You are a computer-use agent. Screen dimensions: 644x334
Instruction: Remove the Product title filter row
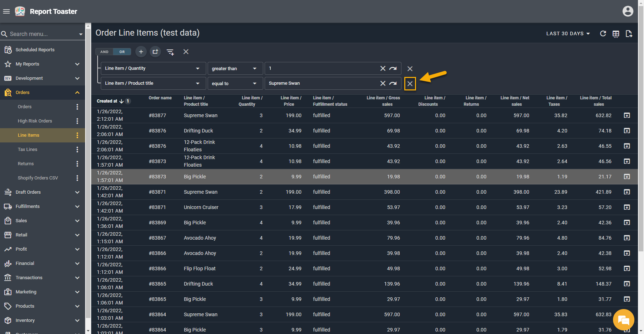[x=410, y=84]
